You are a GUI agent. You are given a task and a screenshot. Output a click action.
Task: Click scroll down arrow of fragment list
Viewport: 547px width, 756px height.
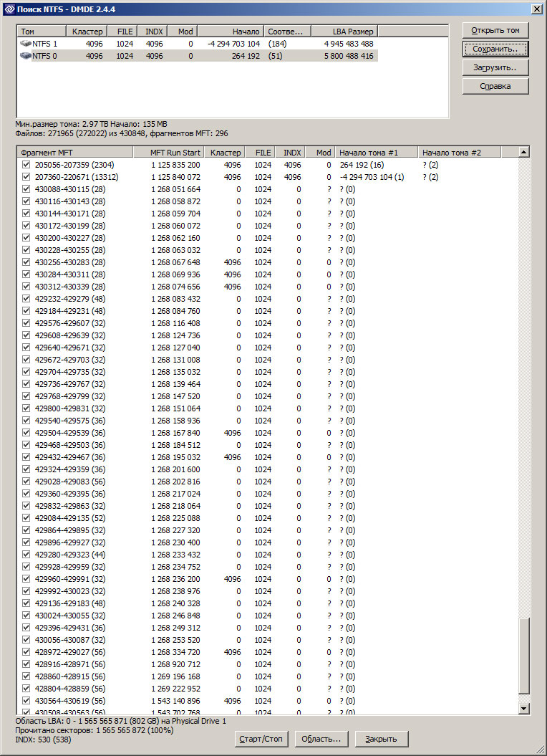(524, 708)
